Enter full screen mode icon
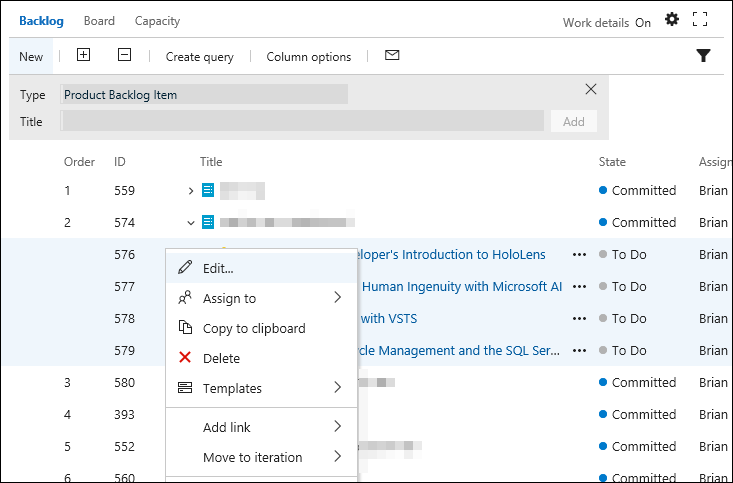 [x=700, y=20]
